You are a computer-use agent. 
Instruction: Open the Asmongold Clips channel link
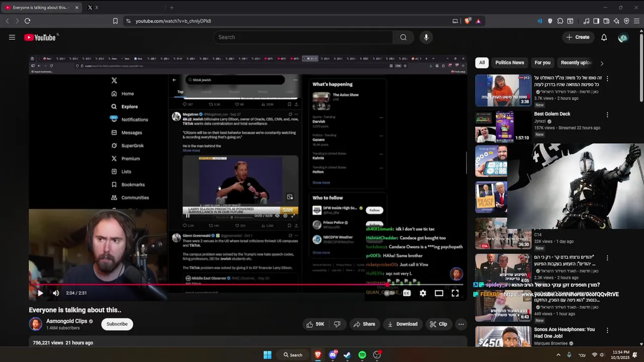click(66, 321)
